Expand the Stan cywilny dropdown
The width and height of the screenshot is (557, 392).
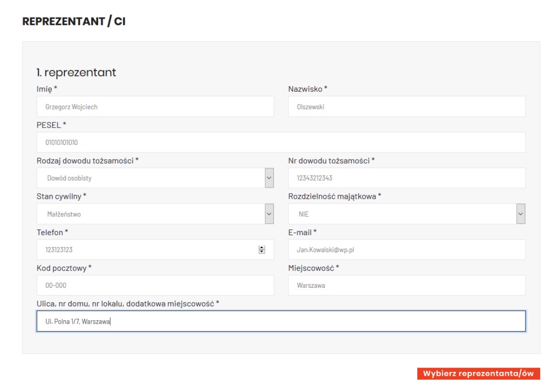[155, 214]
